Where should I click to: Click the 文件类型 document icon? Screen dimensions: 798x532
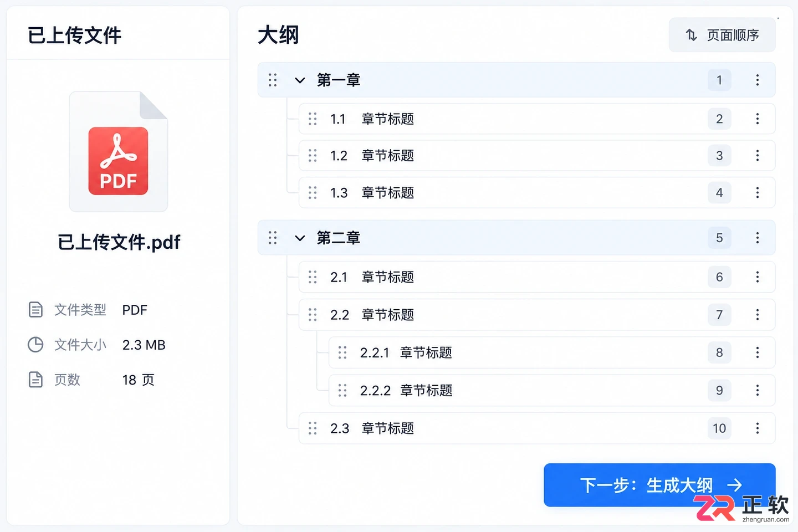35,310
